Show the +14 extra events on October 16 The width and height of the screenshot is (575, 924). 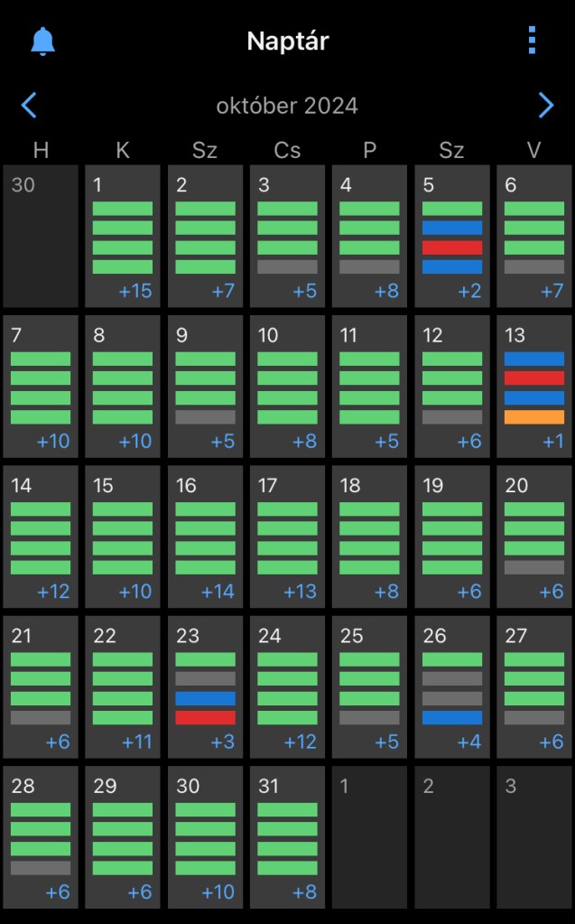(x=218, y=592)
